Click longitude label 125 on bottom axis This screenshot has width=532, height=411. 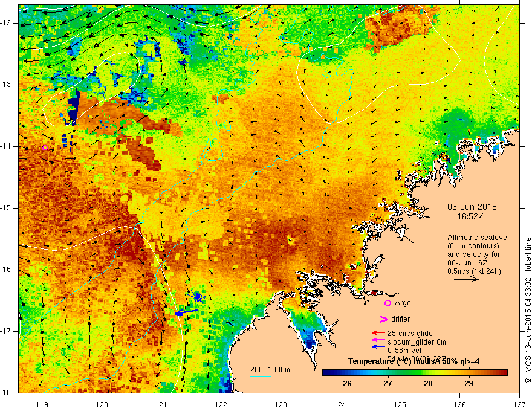(x=400, y=404)
